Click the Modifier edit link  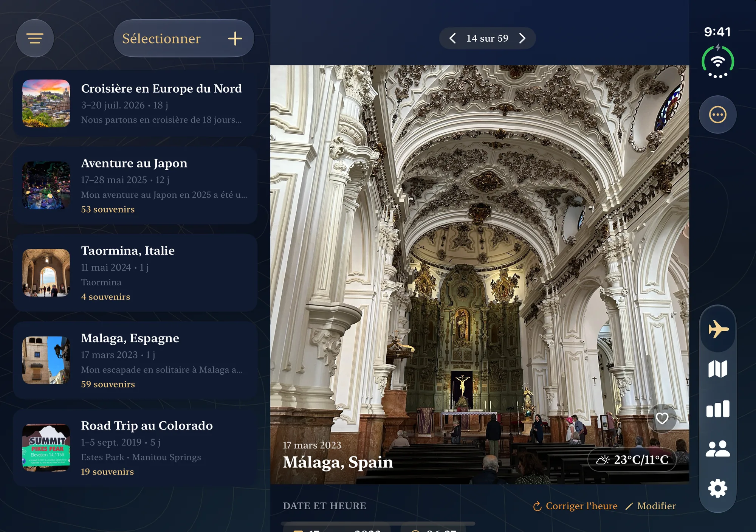[651, 506]
